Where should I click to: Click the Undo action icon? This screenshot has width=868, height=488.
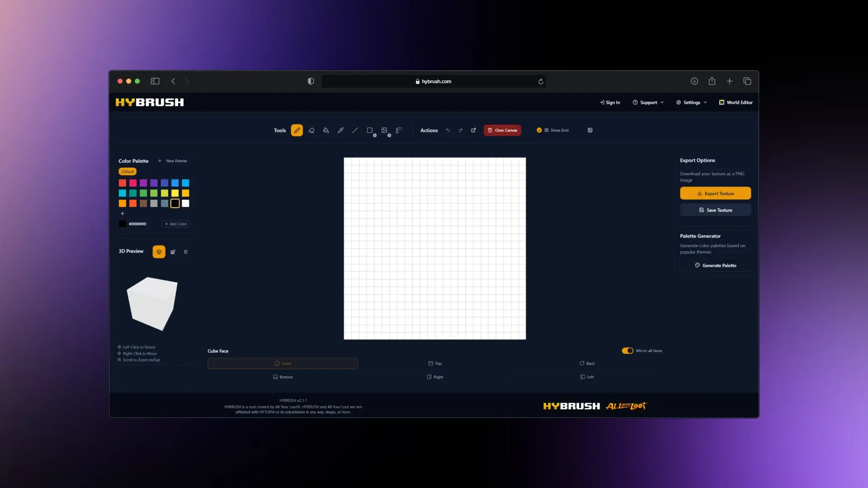pyautogui.click(x=448, y=130)
